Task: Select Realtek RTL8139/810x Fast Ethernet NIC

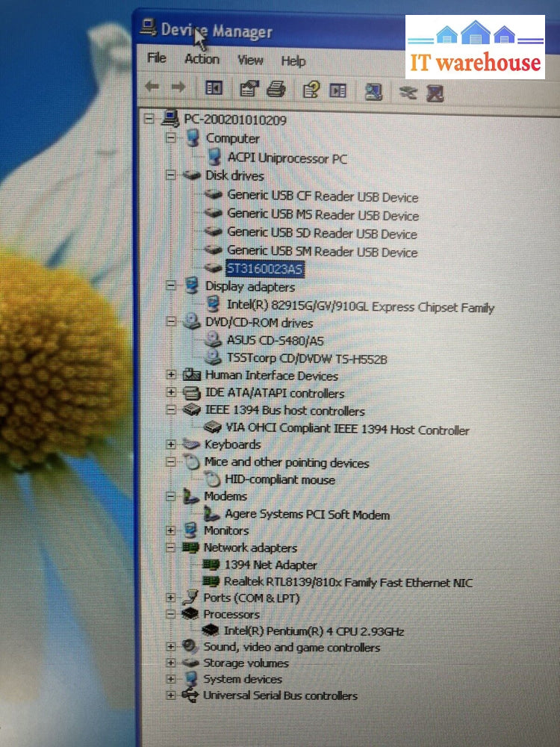Action: click(x=348, y=582)
